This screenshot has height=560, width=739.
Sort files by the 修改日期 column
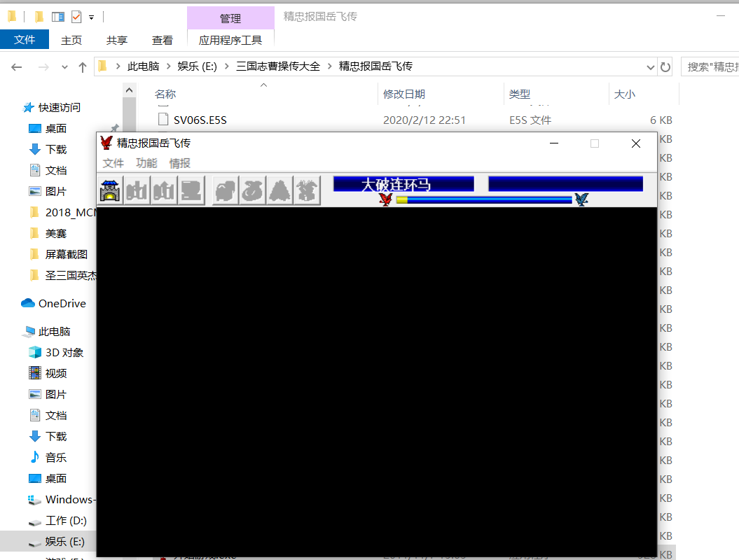(404, 94)
